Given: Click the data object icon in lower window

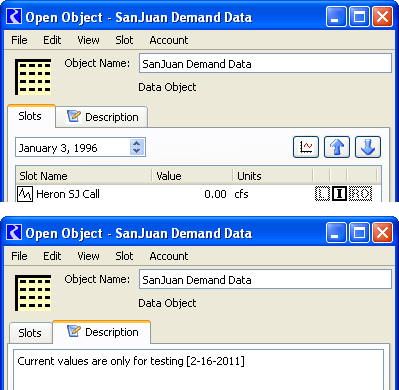Looking at the screenshot, I should pyautogui.click(x=33, y=293).
